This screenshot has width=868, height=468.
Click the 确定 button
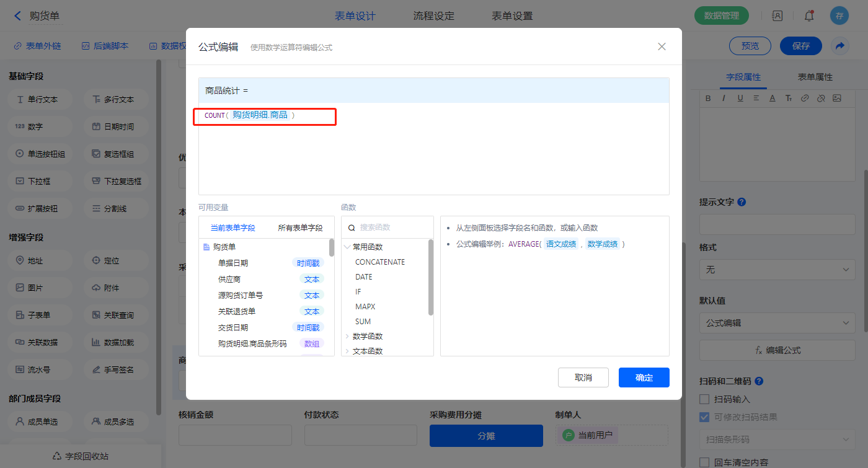coord(644,377)
